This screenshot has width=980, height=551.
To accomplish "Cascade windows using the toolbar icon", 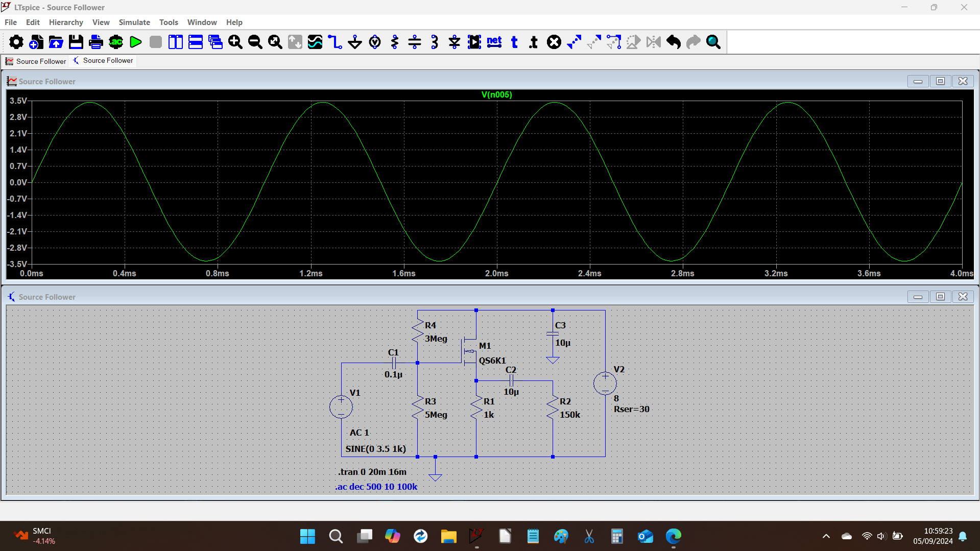I will tap(216, 42).
